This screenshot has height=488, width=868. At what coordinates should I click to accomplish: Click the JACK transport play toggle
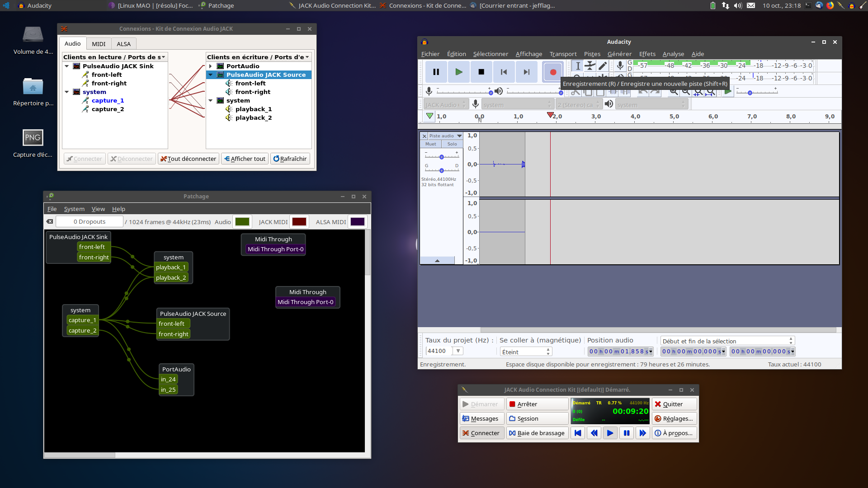coord(610,433)
